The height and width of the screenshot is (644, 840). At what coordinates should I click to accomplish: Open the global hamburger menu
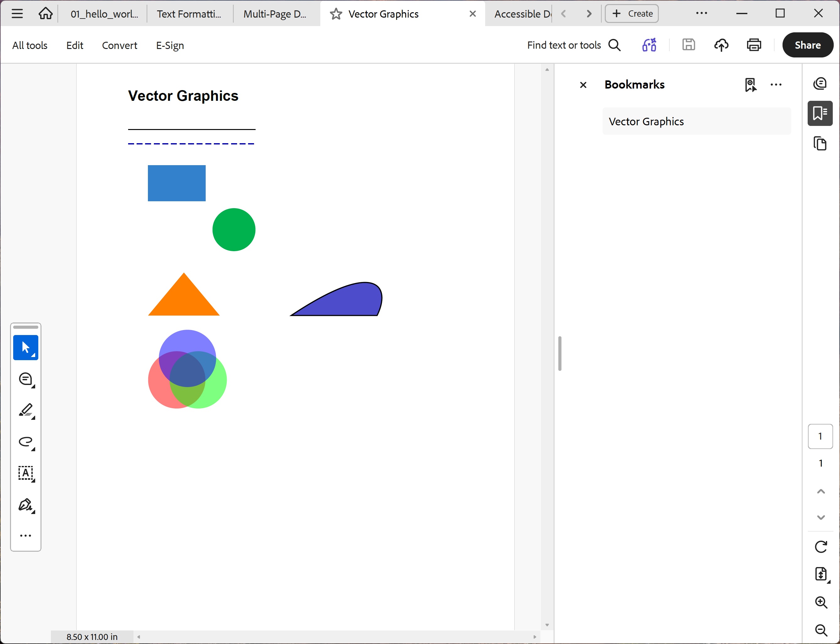[17, 14]
